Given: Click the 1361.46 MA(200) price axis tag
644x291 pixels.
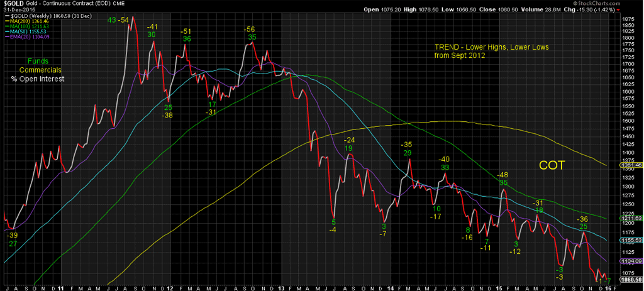Looking at the screenshot, I should 630,165.
